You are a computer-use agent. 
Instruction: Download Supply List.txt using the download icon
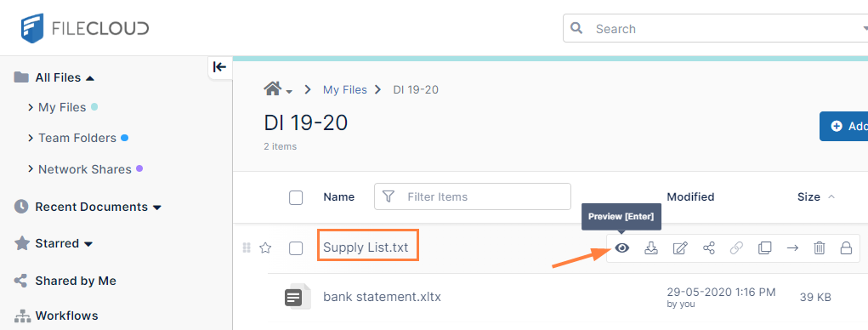click(651, 248)
